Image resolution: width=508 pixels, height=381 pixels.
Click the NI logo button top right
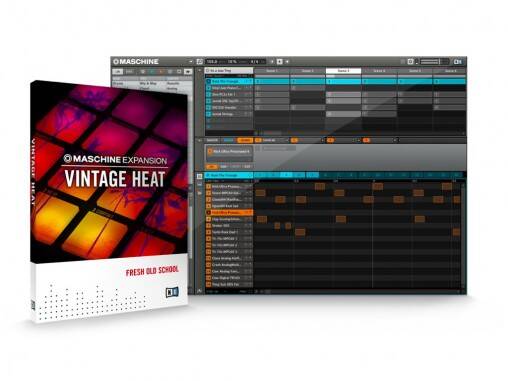(458, 62)
